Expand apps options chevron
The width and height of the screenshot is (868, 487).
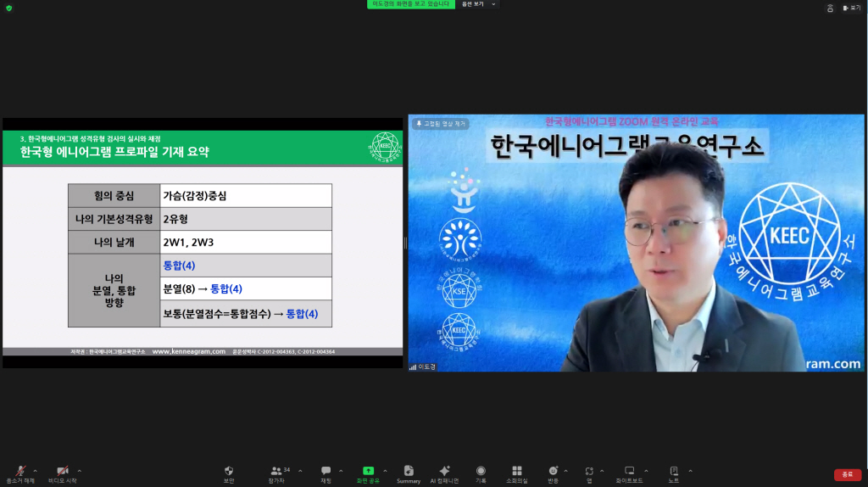point(602,471)
